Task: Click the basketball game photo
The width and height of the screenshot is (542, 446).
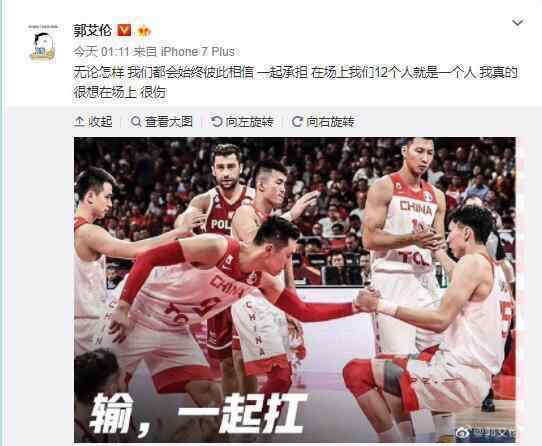Action: click(295, 290)
